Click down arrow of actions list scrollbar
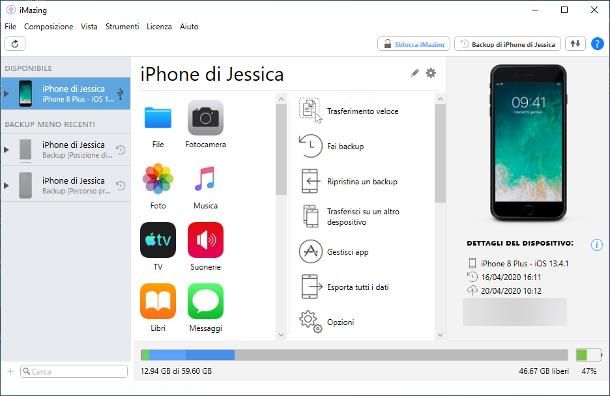Image resolution: width=610 pixels, height=396 pixels. pyautogui.click(x=440, y=335)
